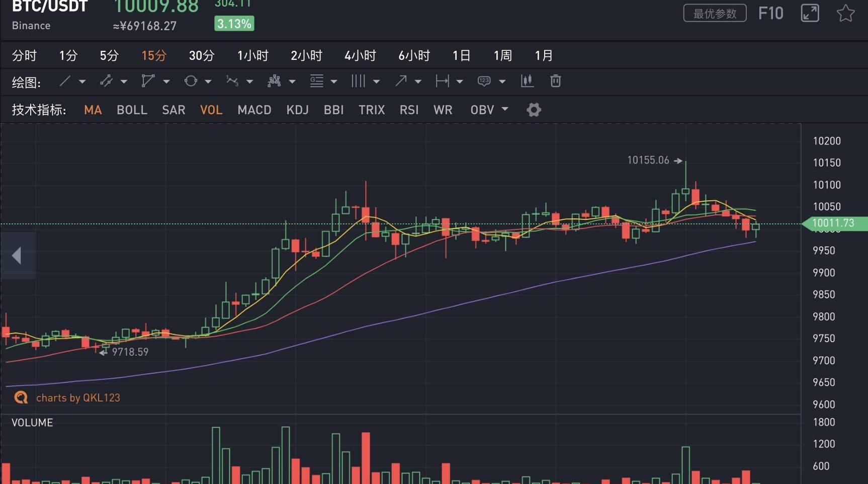Select the arrow drawing tool
This screenshot has width=868, height=484.
click(x=401, y=81)
